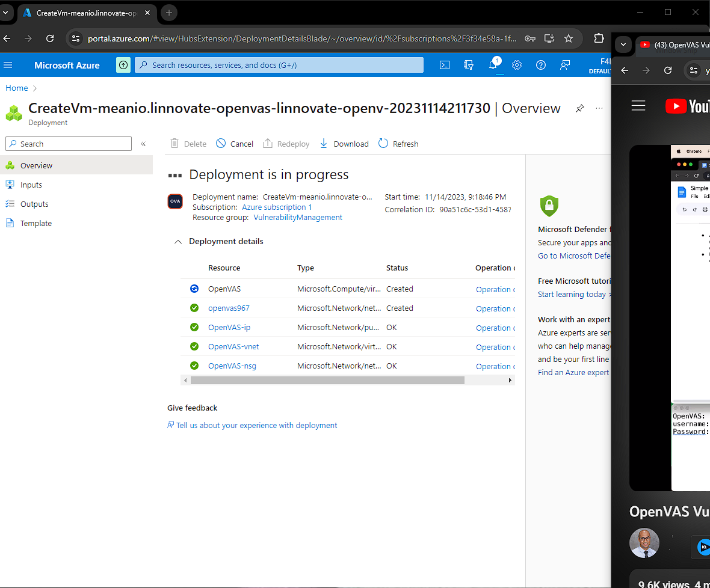
Task: Pin the deployment blade to dashboard
Action: (x=579, y=108)
